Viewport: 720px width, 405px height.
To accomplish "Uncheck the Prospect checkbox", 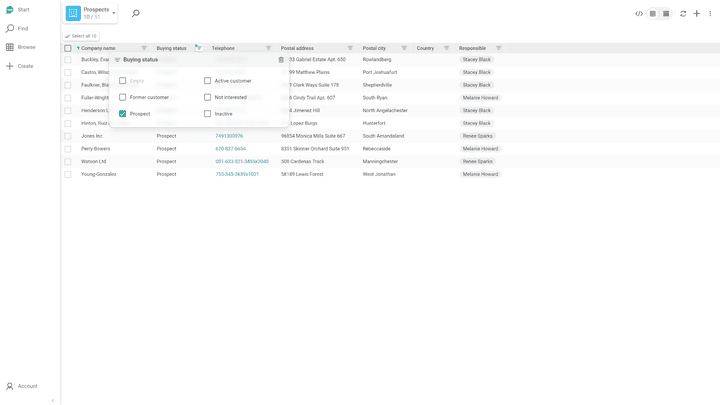I will [x=123, y=114].
